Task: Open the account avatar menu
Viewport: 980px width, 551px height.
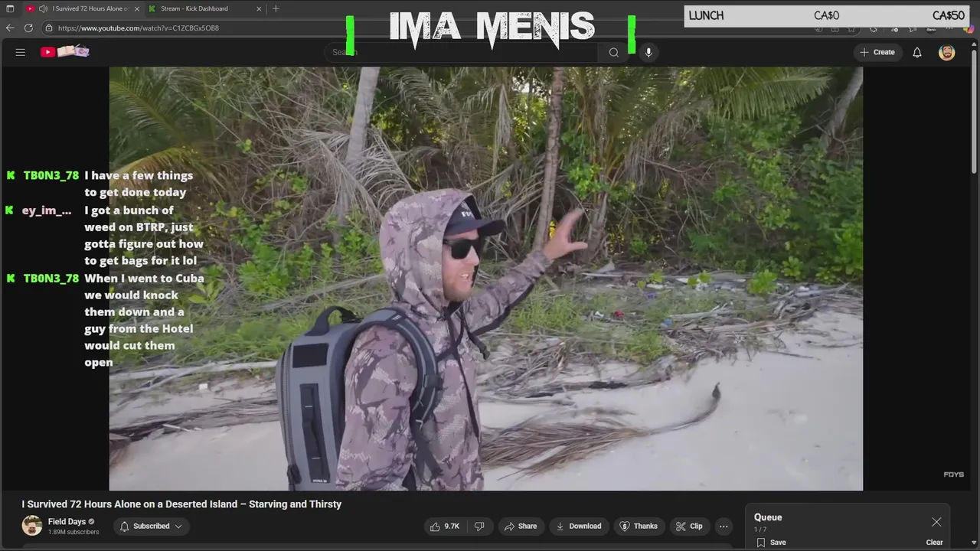Action: coord(947,52)
